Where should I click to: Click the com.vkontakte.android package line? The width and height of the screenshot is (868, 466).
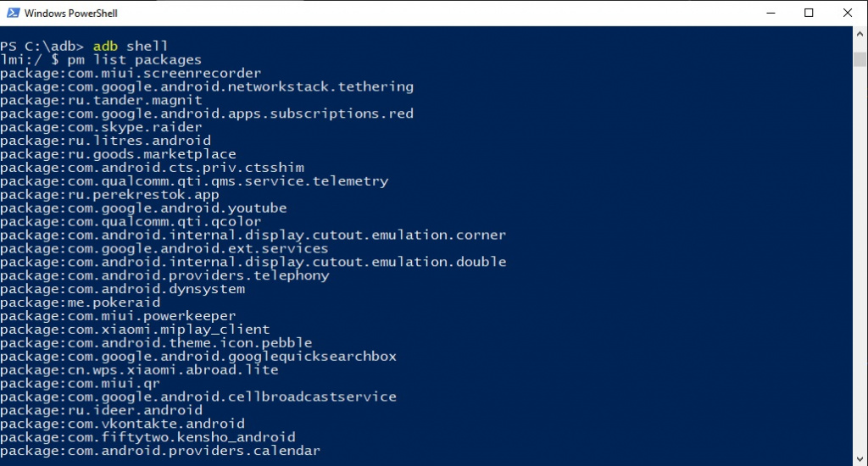[122, 424]
